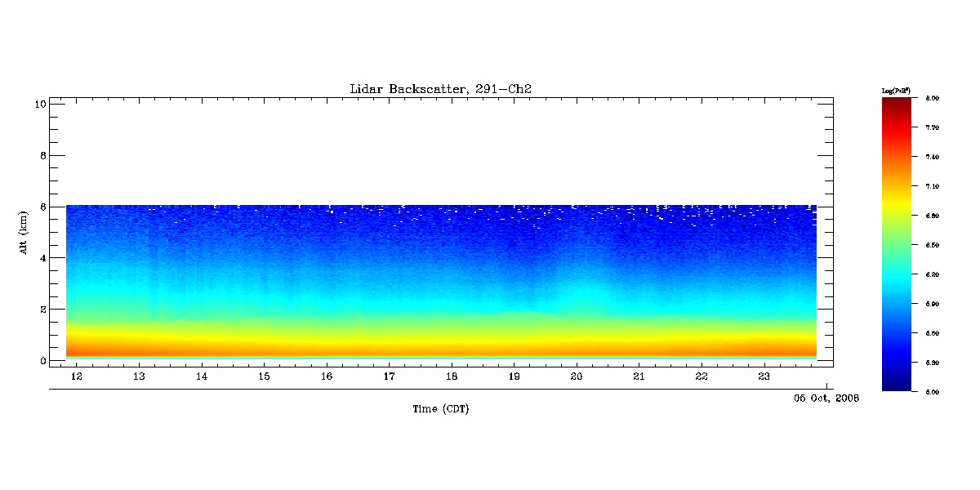The image size is (980, 490).
Task: Click the colorbar scale value 5.60
Action: [933, 333]
